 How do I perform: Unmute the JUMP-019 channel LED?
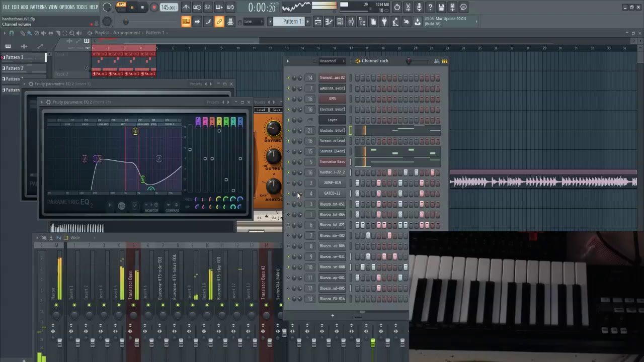point(288,183)
